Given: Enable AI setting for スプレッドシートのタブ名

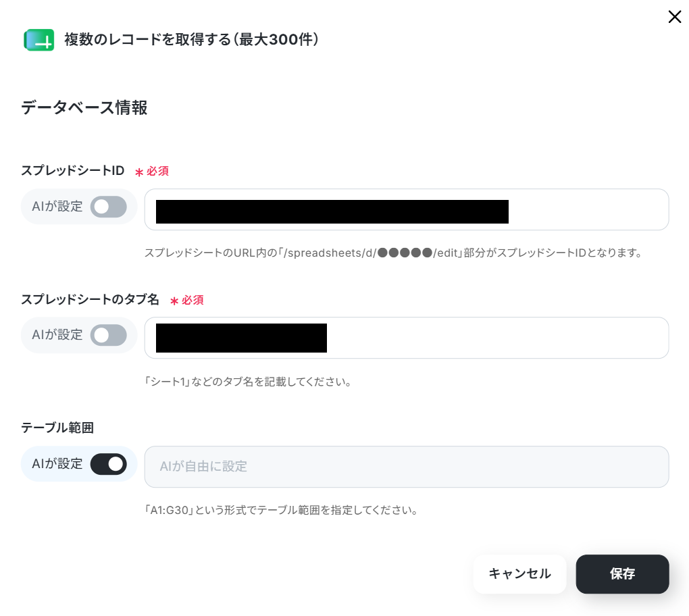Looking at the screenshot, I should pyautogui.click(x=109, y=336).
